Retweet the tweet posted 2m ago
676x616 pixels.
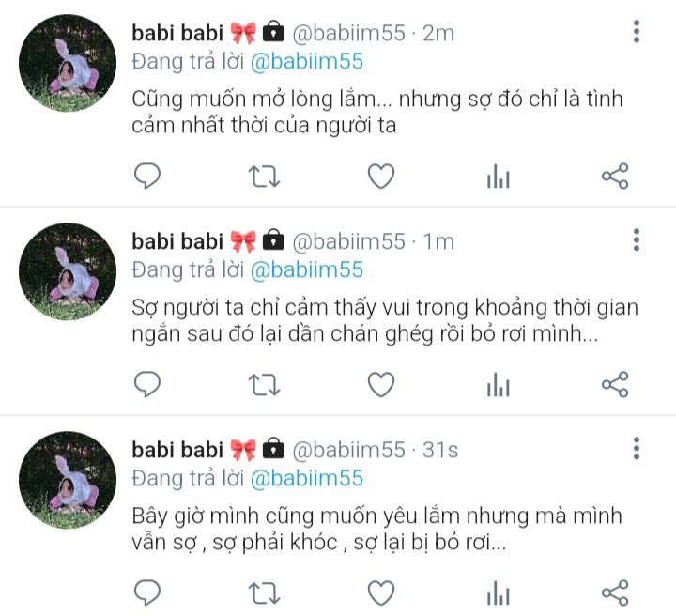264,177
